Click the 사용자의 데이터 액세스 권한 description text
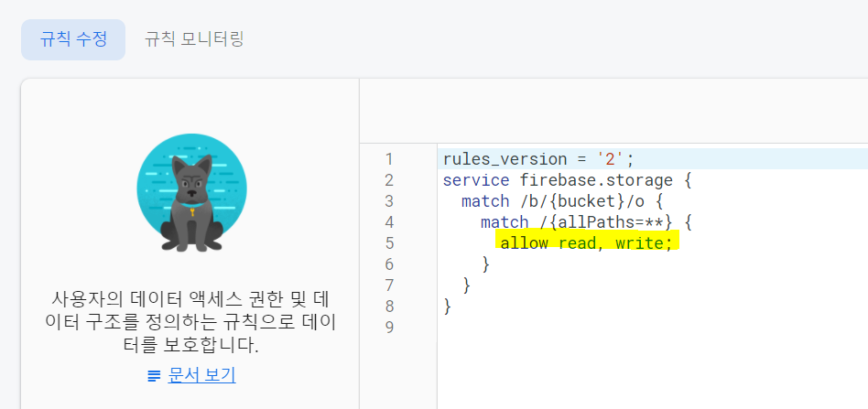 (191, 322)
